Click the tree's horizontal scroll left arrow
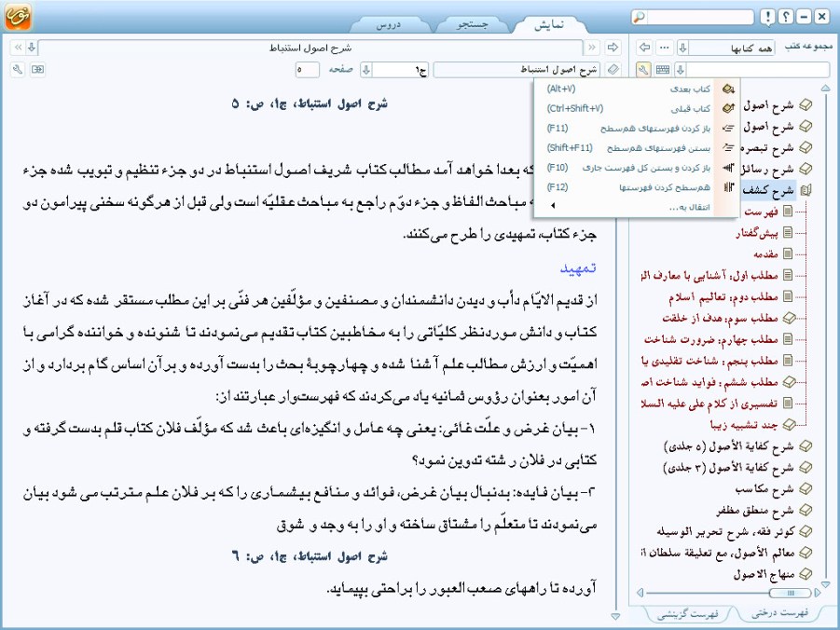The image size is (840, 630). pyautogui.click(x=640, y=593)
